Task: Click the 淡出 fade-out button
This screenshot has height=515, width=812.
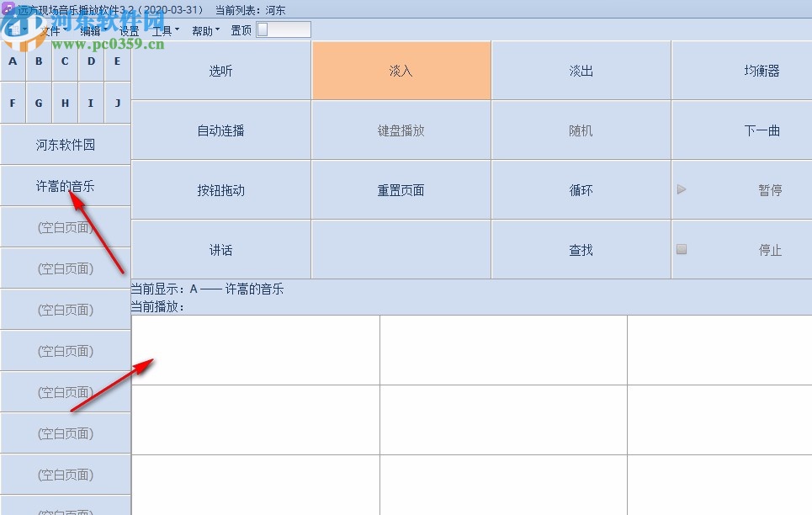Action: [x=581, y=70]
